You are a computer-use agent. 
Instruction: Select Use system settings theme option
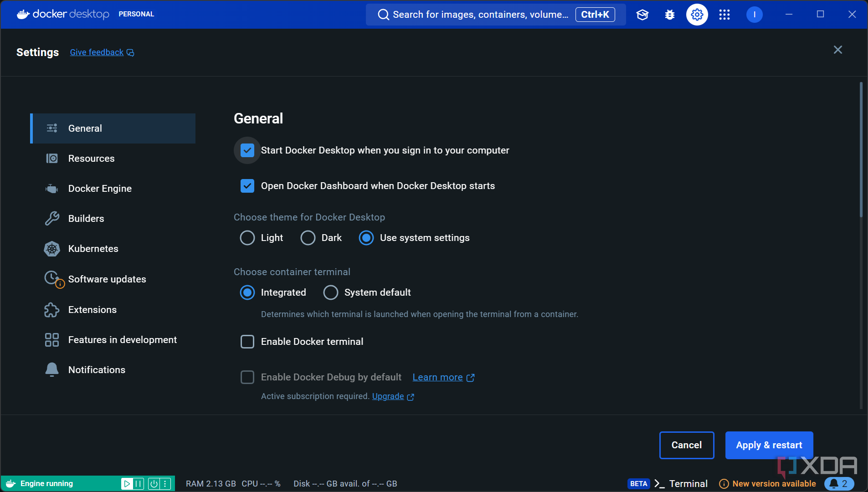366,238
